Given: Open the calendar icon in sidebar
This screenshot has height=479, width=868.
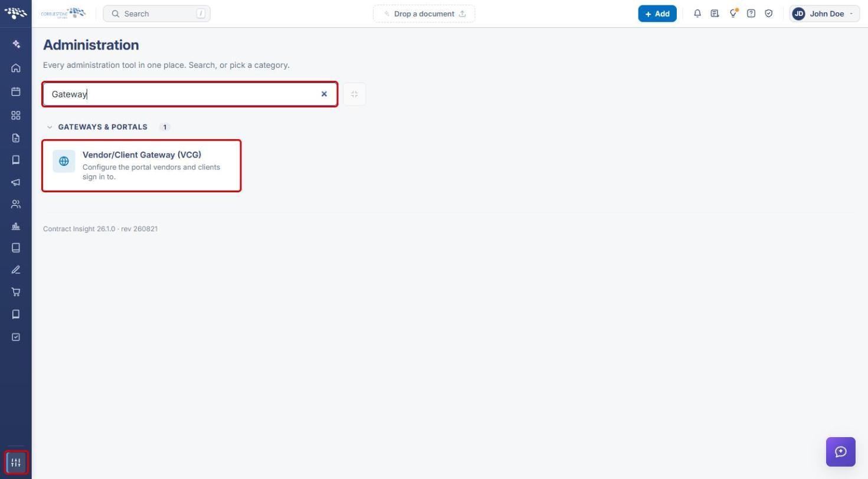Looking at the screenshot, I should 16,91.
